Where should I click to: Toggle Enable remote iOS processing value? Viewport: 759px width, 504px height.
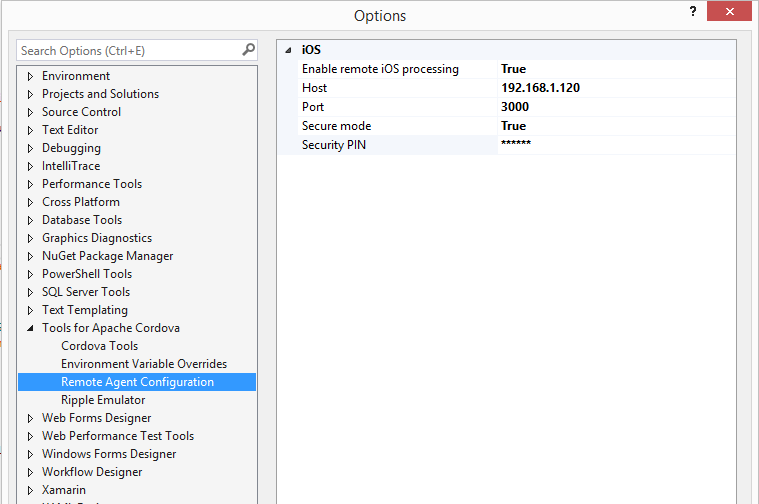click(x=513, y=69)
